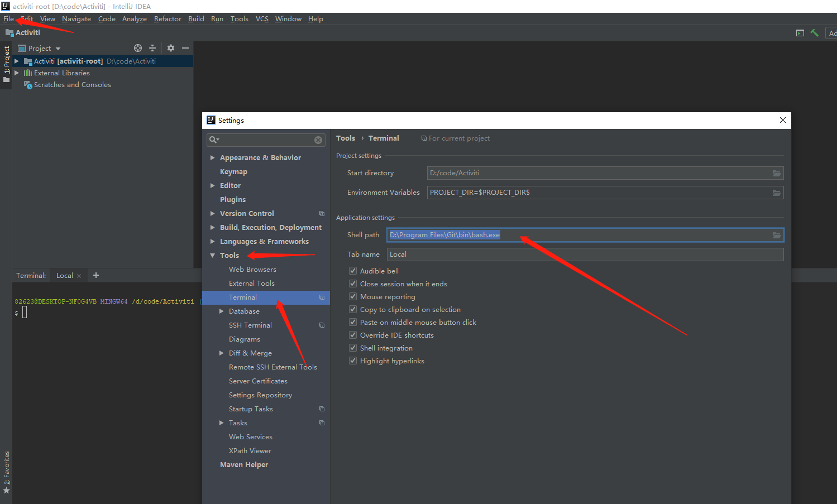Toggle Highlight hyperlinks checkbox
Viewport: 837px width, 504px height.
click(x=353, y=361)
